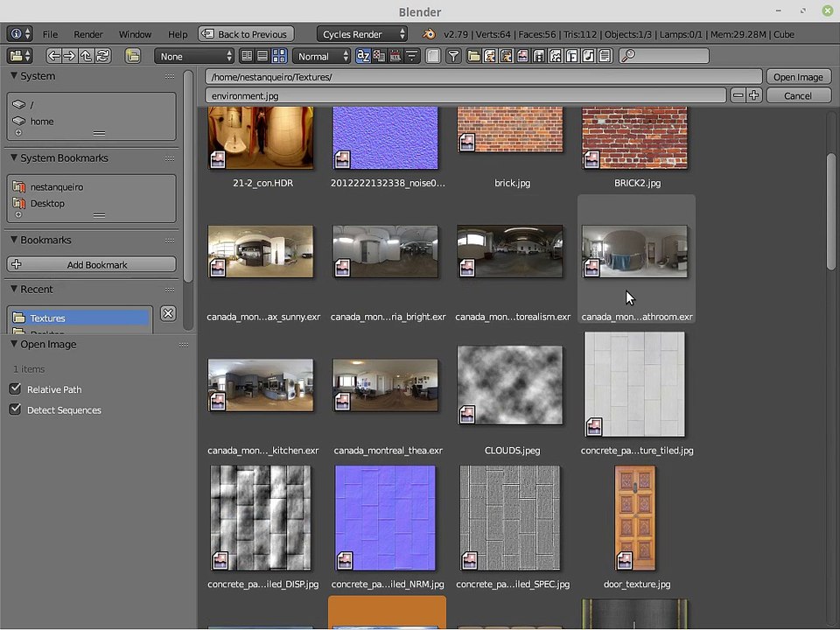This screenshot has width=840, height=630.
Task: Create a new directory
Action: 132,56
